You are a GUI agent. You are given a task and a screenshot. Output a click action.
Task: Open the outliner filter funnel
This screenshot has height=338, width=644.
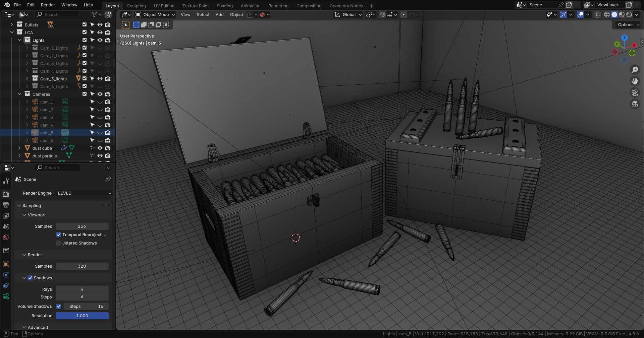pyautogui.click(x=95, y=15)
